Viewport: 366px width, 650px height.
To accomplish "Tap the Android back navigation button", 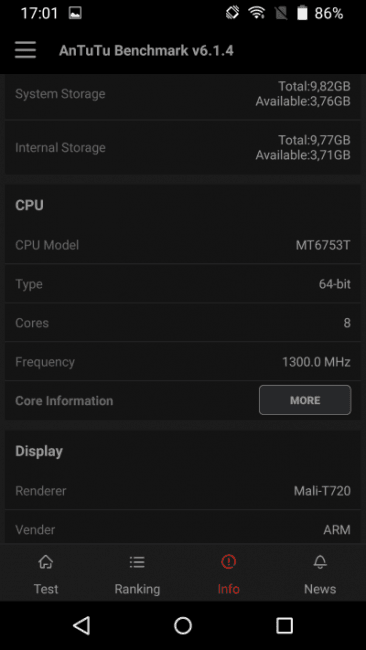I will [x=81, y=625].
